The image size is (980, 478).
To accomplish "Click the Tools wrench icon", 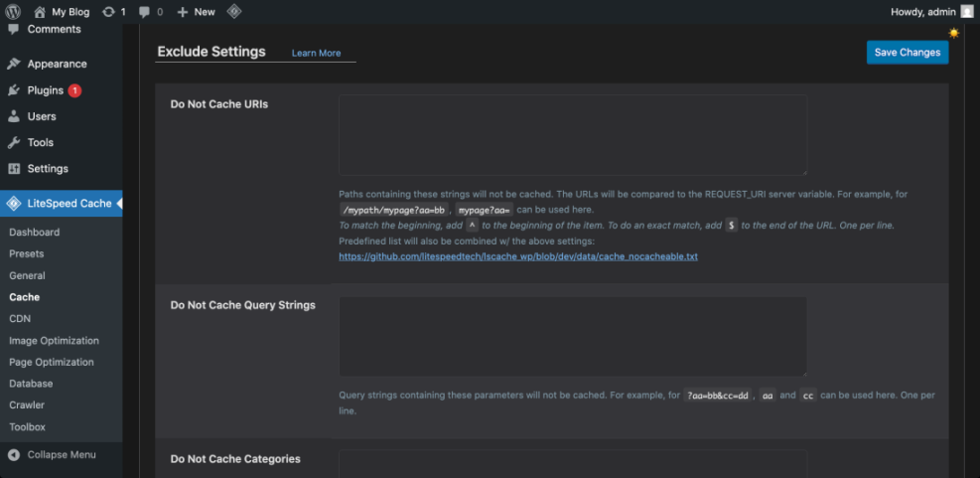I will coord(14,143).
